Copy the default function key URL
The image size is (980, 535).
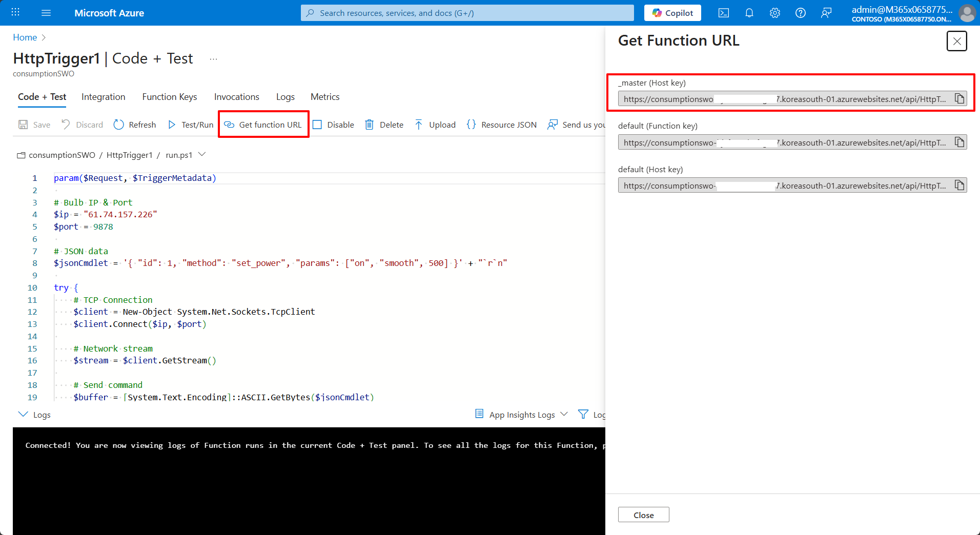(x=959, y=142)
